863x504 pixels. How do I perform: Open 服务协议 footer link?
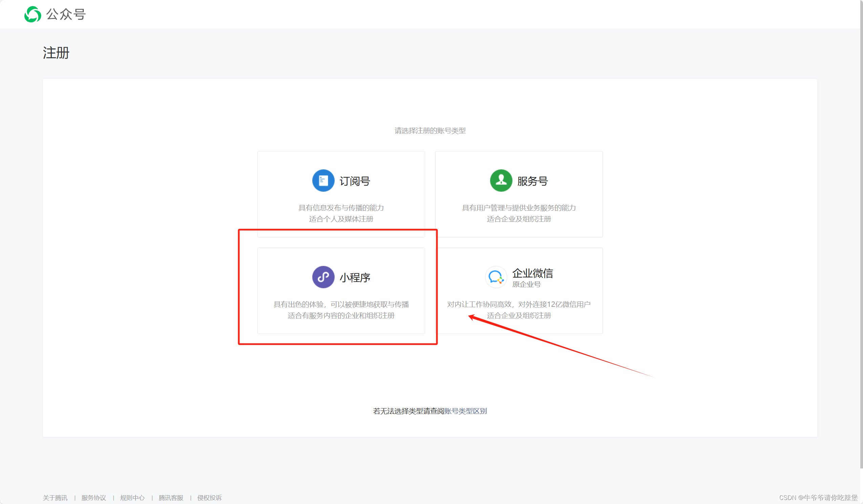(93, 498)
